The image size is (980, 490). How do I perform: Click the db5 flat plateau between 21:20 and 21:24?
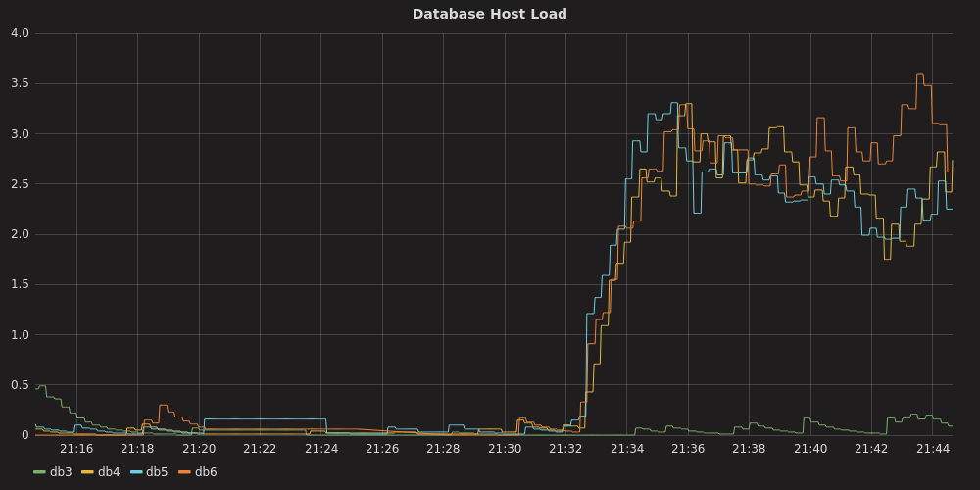coord(265,419)
